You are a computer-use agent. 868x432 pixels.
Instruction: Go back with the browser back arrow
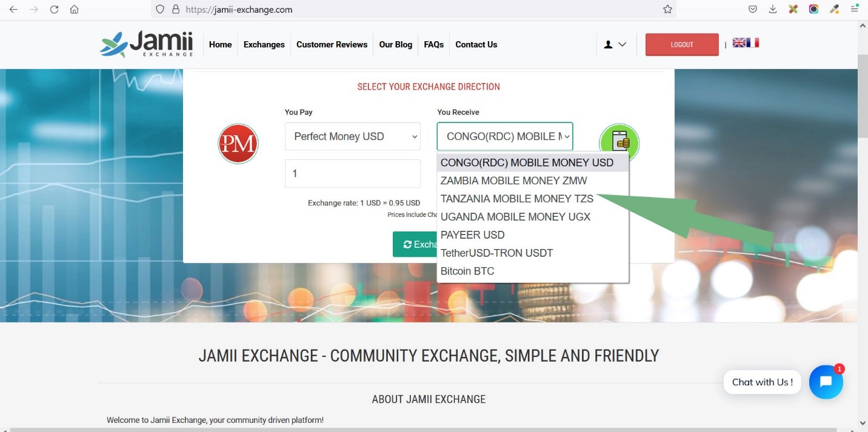click(x=13, y=10)
